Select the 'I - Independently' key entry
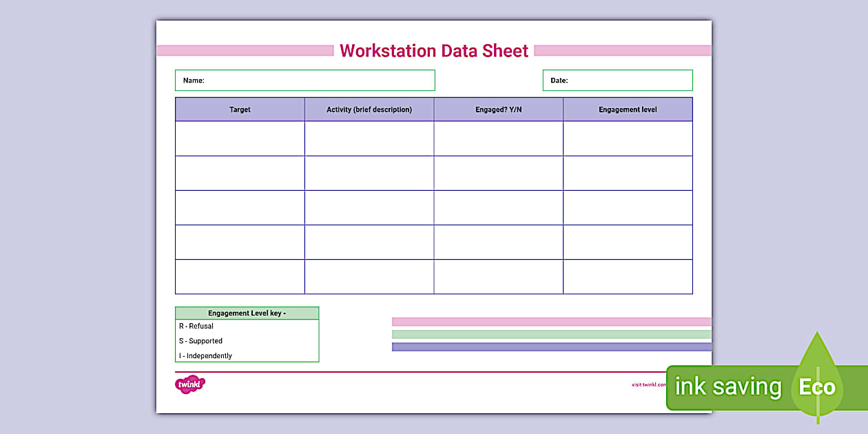Image resolution: width=868 pixels, height=434 pixels. [202, 355]
